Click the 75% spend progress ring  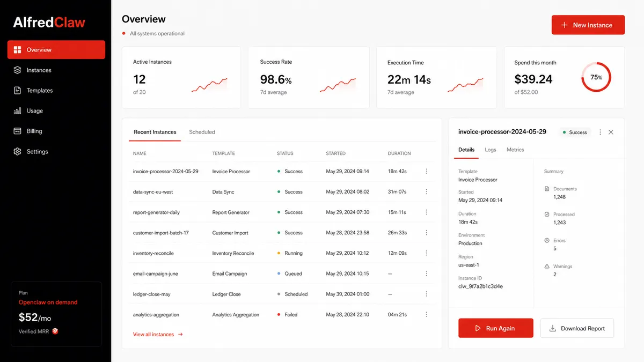coord(596,77)
